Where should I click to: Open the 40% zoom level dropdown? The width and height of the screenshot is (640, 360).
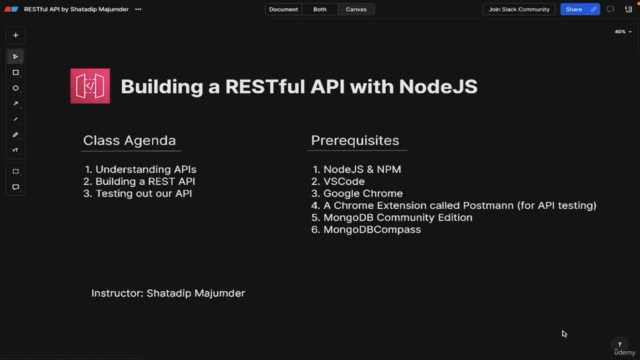(x=623, y=31)
